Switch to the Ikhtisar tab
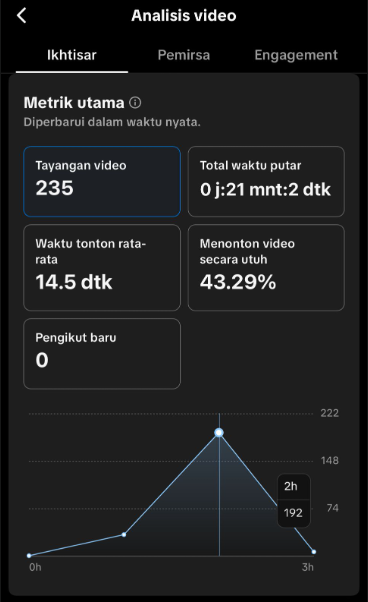Viewport: 368px width, 602px height. 72,55
